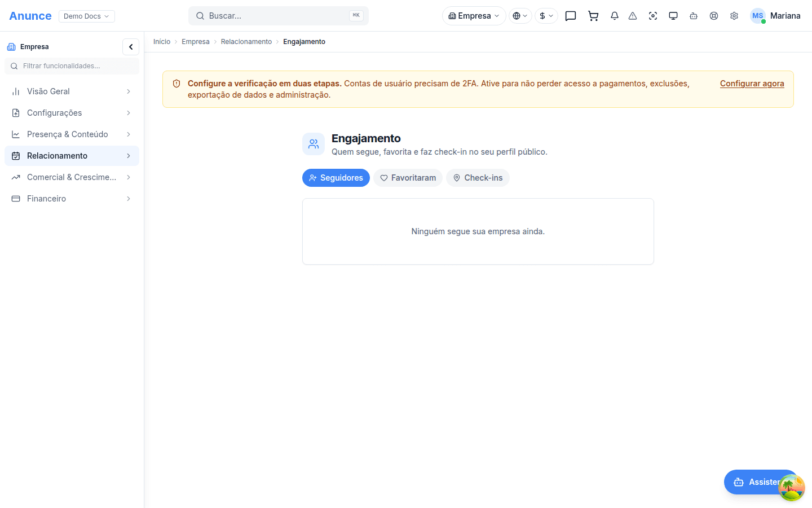Click the Mariana user name

coord(785,16)
